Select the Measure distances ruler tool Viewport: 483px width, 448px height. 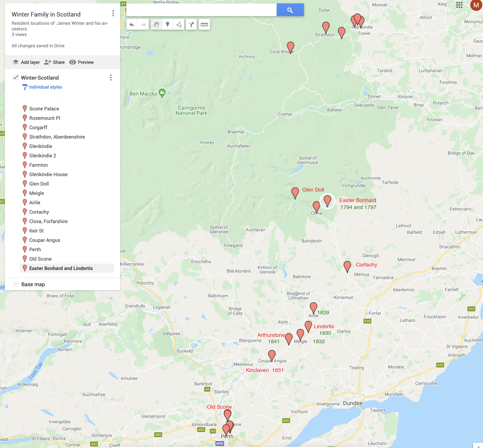tap(204, 24)
